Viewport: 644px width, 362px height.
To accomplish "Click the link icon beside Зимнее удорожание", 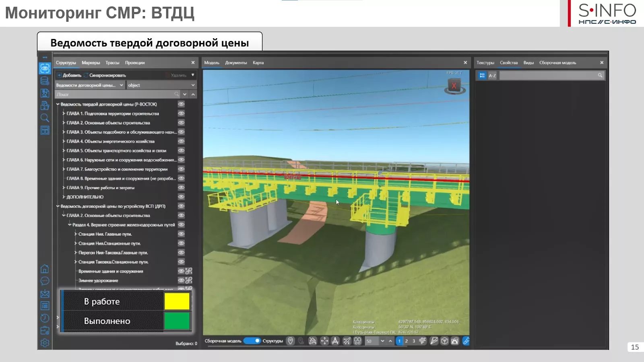I will point(189,280).
